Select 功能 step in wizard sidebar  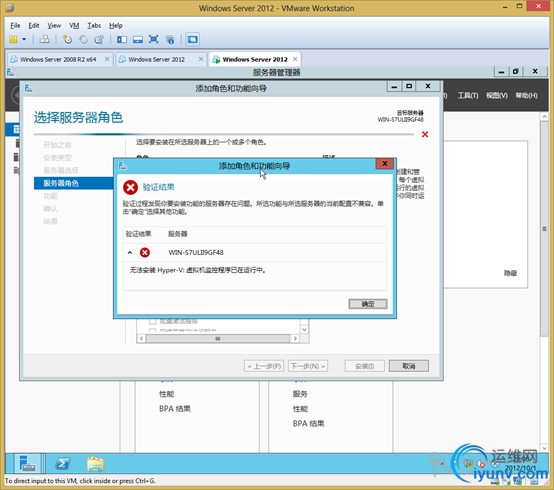tap(50, 196)
